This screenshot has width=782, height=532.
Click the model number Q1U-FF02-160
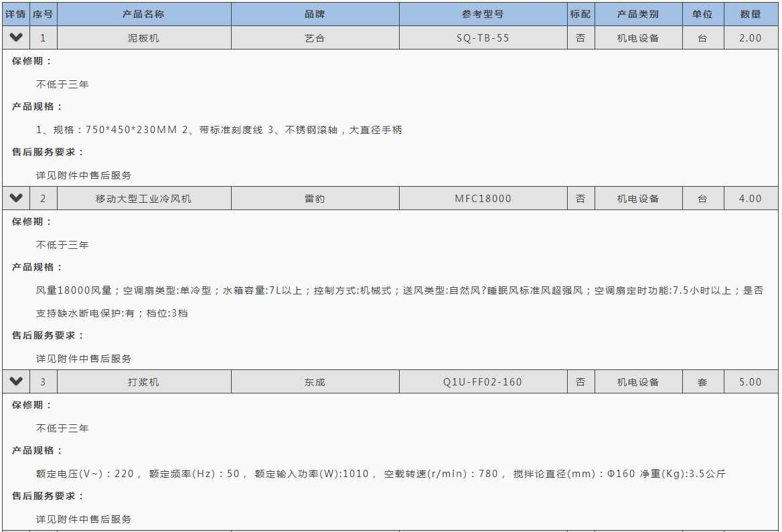[483, 382]
